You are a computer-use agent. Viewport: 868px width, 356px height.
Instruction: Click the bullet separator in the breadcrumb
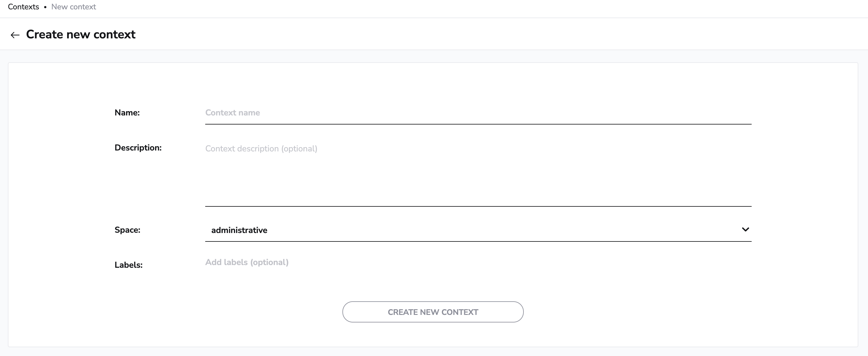coord(46,7)
